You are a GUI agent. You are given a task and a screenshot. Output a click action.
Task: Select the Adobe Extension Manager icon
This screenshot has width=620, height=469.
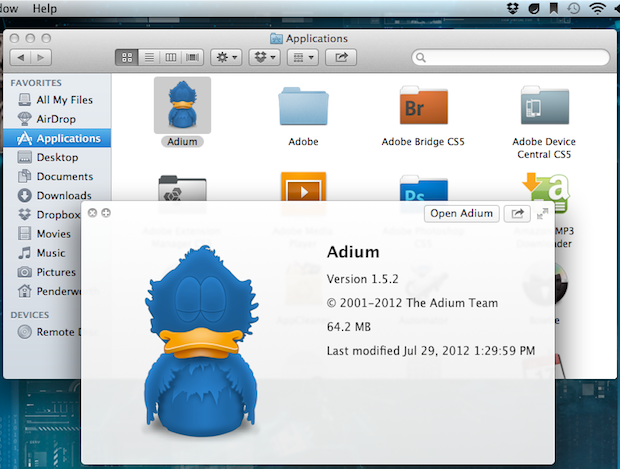tap(182, 188)
